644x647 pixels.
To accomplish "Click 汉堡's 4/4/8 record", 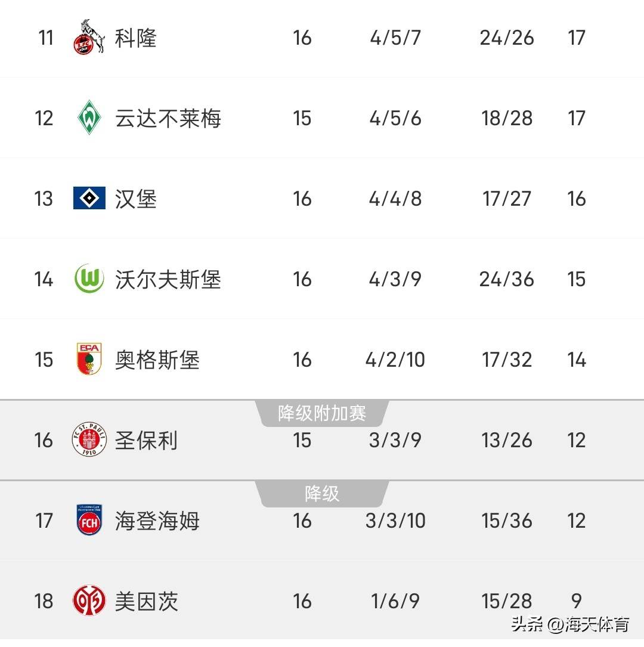I will pos(395,199).
